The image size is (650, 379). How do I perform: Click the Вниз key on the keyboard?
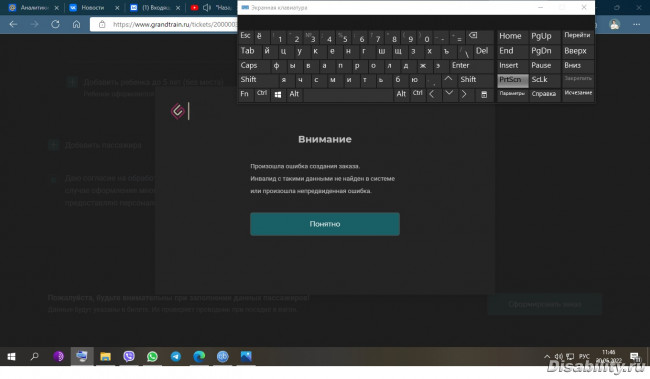(578, 66)
